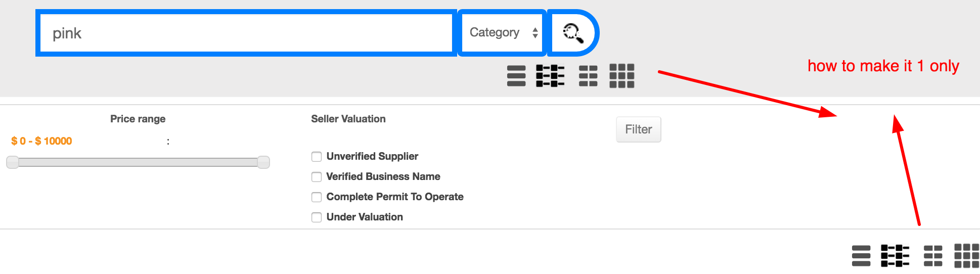Select three-column grid view icon in top toolbar
The height and width of the screenshot is (274, 980).
coord(622,76)
